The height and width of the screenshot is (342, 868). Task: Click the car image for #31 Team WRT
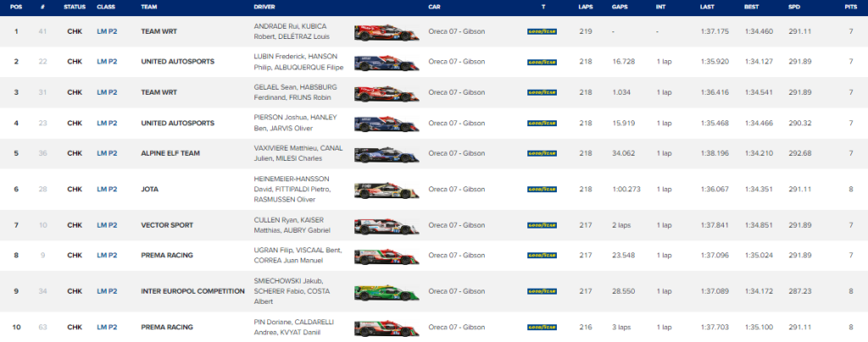click(387, 93)
